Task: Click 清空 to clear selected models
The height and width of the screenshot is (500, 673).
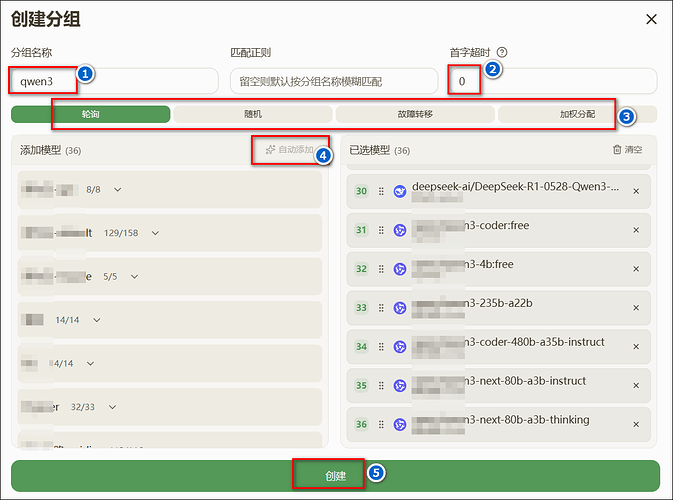Action: [x=627, y=149]
